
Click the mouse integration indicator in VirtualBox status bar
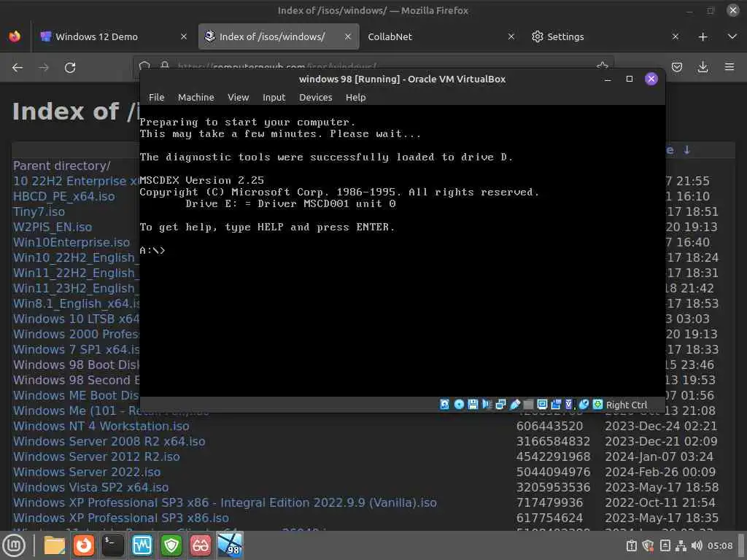point(584,404)
